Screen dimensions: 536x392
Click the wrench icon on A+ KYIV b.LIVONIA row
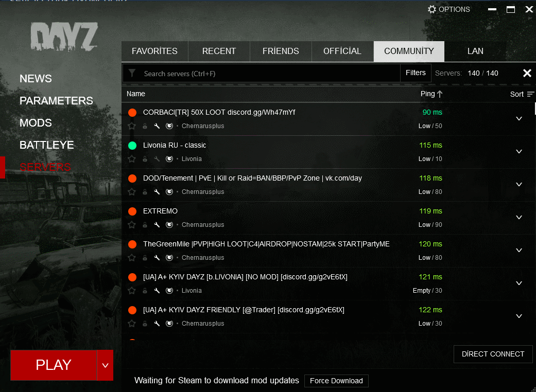coord(157,291)
